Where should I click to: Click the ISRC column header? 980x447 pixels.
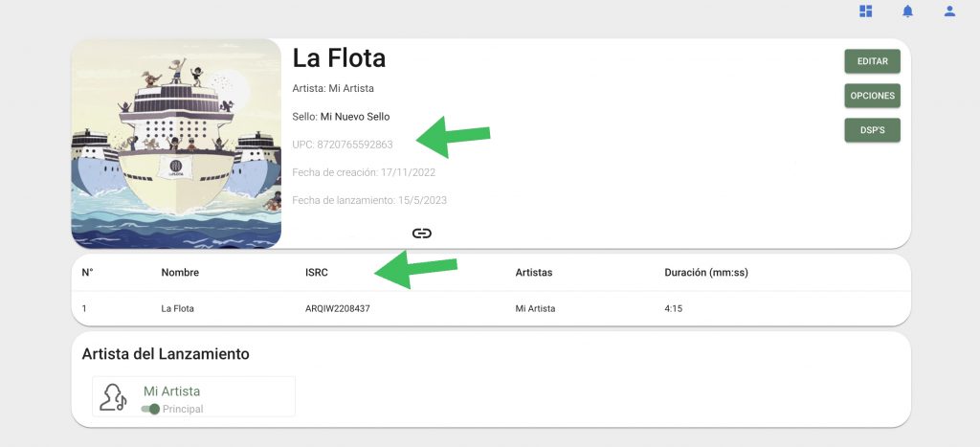(x=316, y=273)
